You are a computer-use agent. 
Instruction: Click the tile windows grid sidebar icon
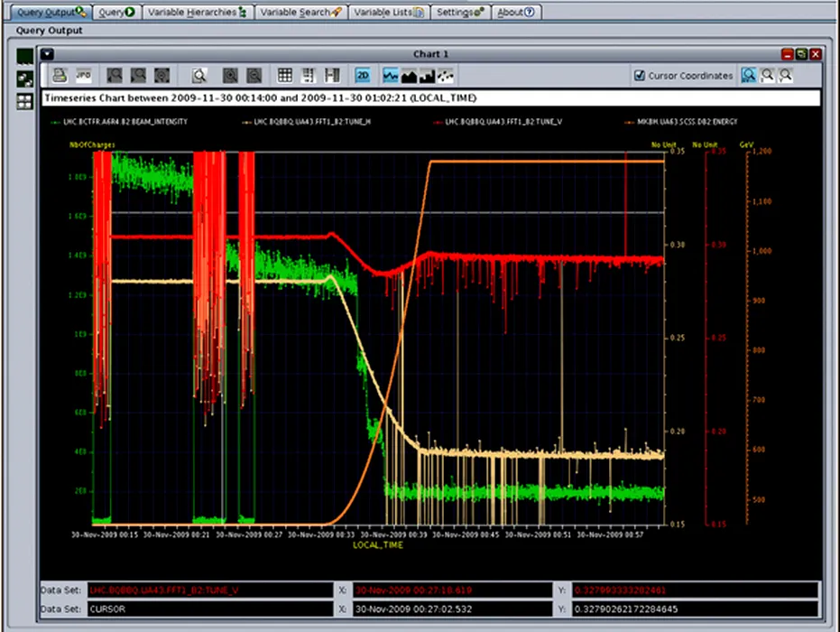pos(24,101)
